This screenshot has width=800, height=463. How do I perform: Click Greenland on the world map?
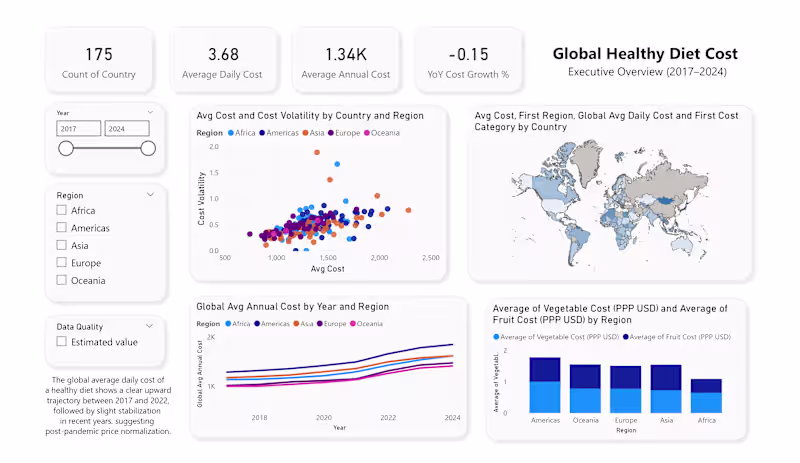tap(588, 161)
